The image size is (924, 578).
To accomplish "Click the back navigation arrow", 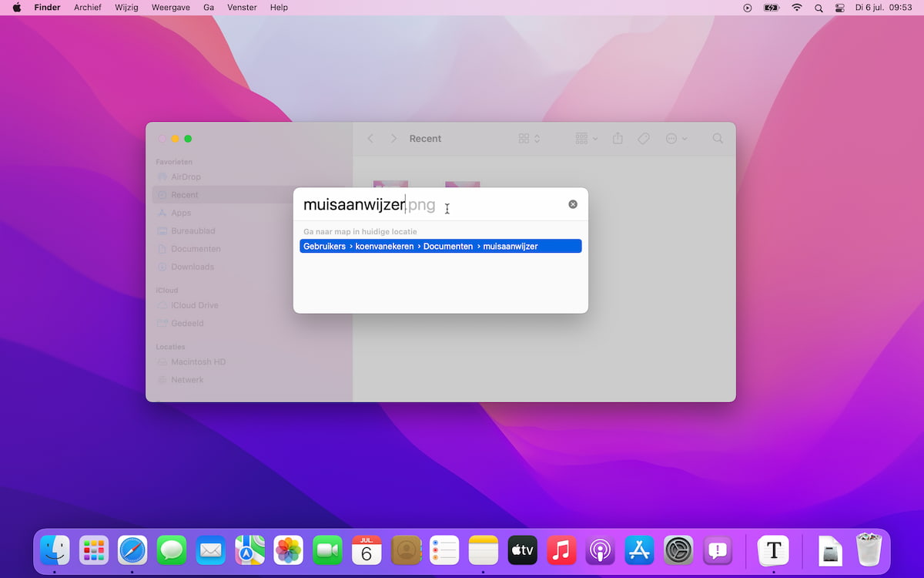I will 370,138.
